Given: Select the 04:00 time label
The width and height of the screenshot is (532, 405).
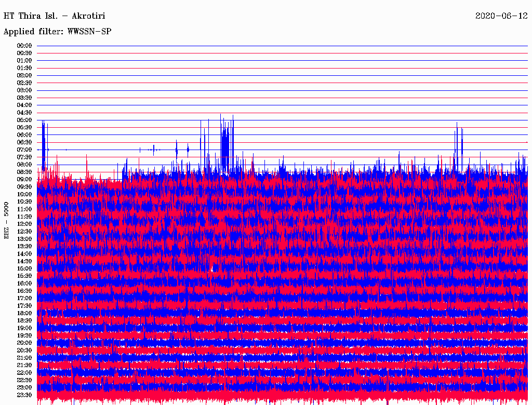Looking at the screenshot, I should coord(24,105).
